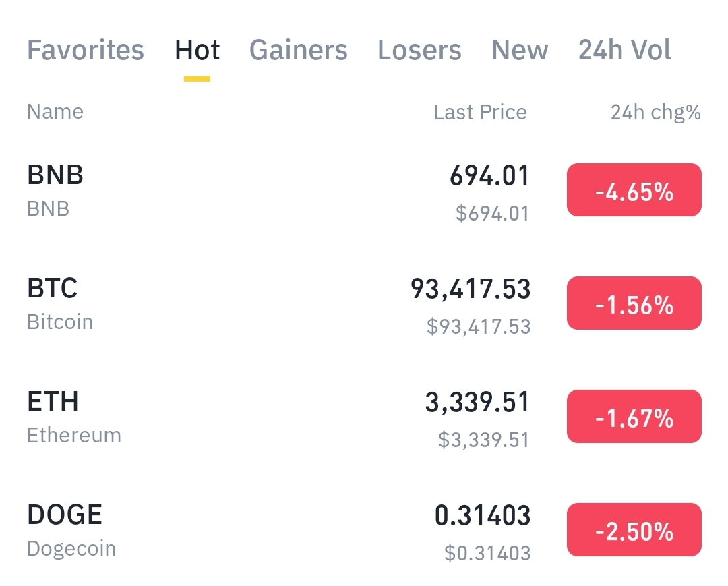Sort by the Name column header

tap(55, 112)
